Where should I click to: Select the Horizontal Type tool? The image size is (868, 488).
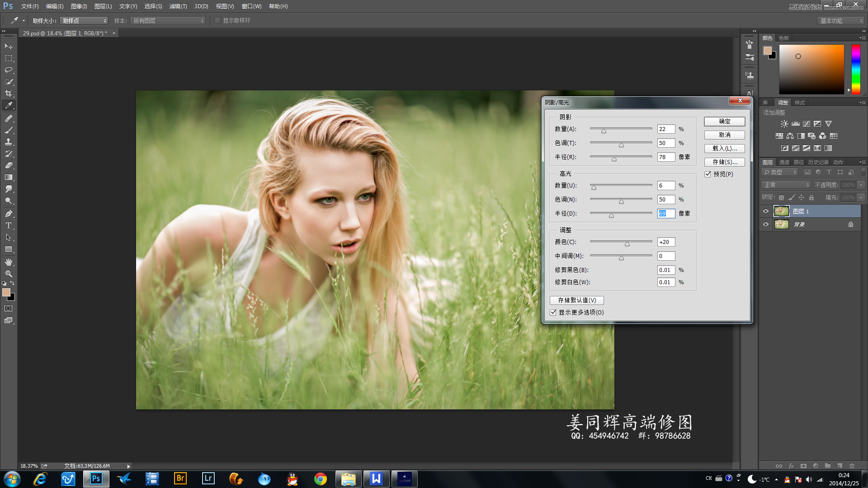9,225
